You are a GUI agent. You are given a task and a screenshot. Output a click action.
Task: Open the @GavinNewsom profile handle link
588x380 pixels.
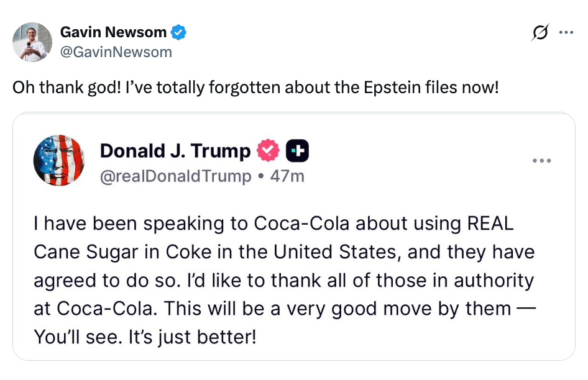click(117, 52)
